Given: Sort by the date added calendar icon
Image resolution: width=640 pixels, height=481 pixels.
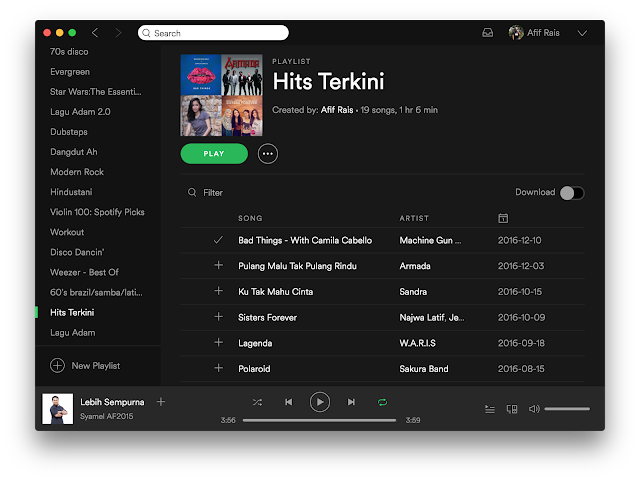Looking at the screenshot, I should tap(503, 218).
